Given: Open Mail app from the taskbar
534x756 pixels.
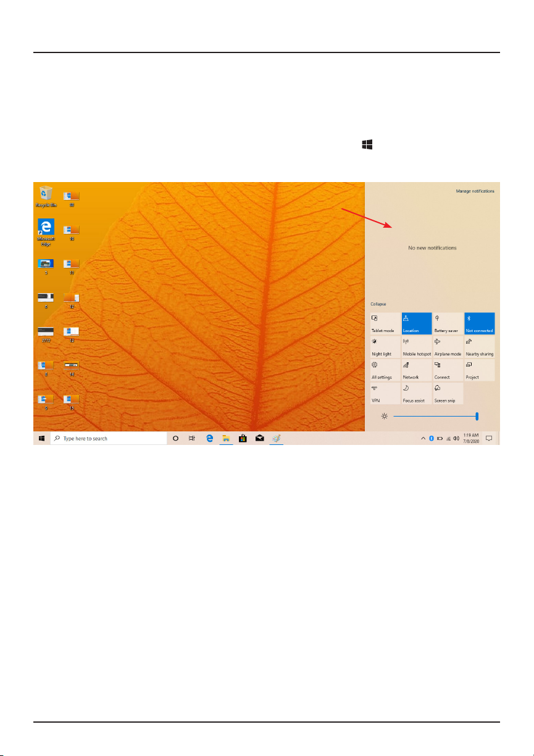Looking at the screenshot, I should (x=260, y=438).
